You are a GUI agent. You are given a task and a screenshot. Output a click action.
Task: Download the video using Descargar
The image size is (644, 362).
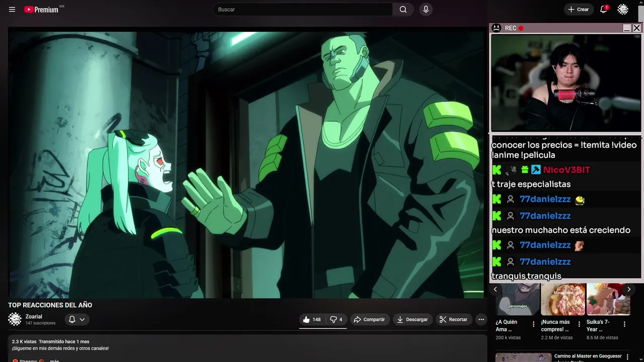[412, 319]
